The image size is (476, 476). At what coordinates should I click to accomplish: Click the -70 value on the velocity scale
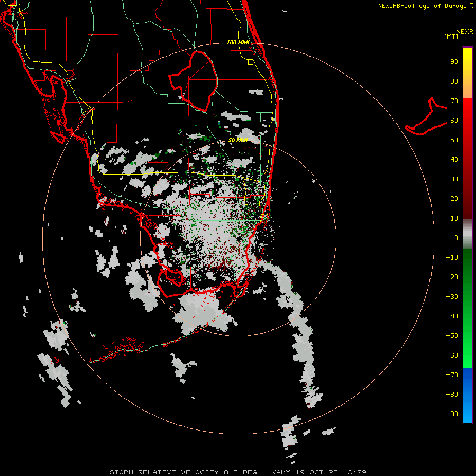tap(452, 374)
